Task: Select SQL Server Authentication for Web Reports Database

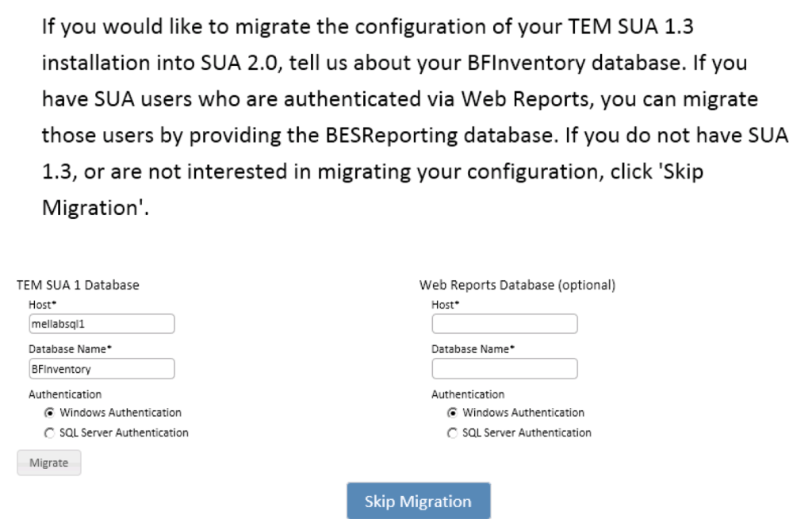Action: tap(453, 432)
